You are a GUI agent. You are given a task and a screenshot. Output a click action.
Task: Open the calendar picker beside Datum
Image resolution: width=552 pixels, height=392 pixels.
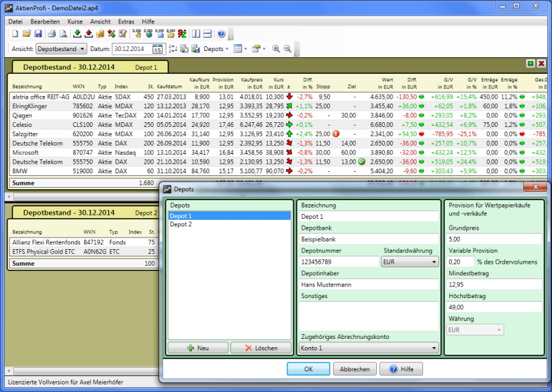pos(157,49)
